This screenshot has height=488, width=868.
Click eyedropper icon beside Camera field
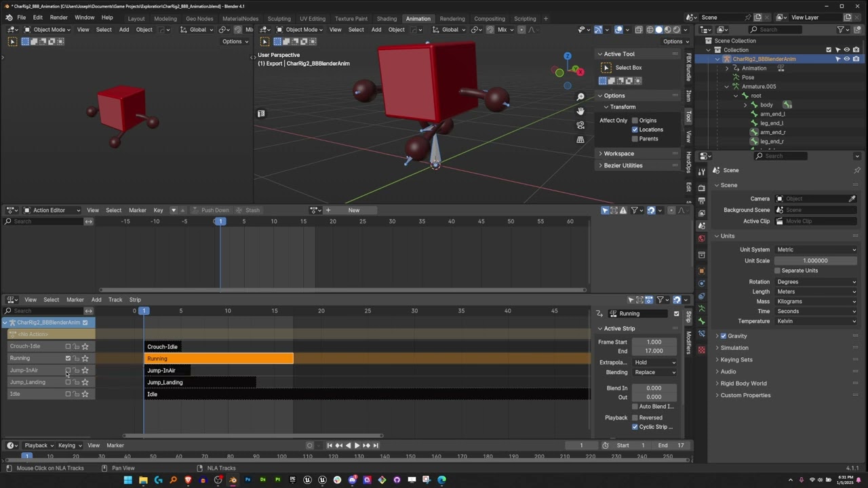click(x=852, y=199)
